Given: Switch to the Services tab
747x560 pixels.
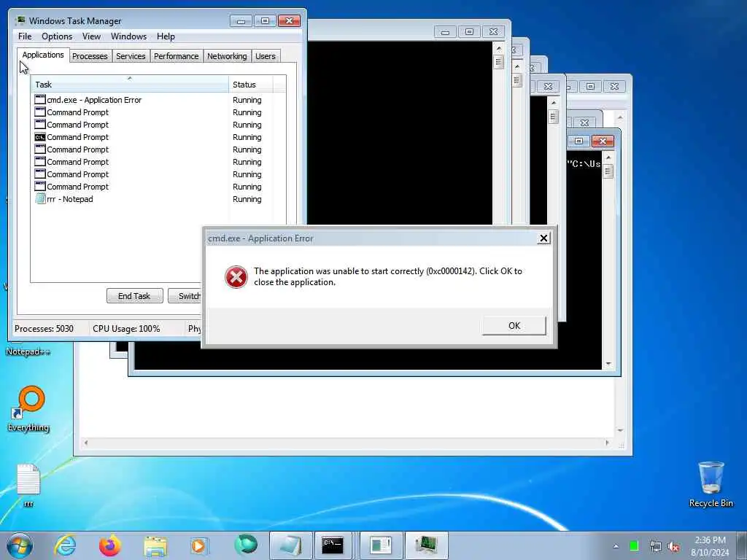Looking at the screenshot, I should pyautogui.click(x=131, y=56).
